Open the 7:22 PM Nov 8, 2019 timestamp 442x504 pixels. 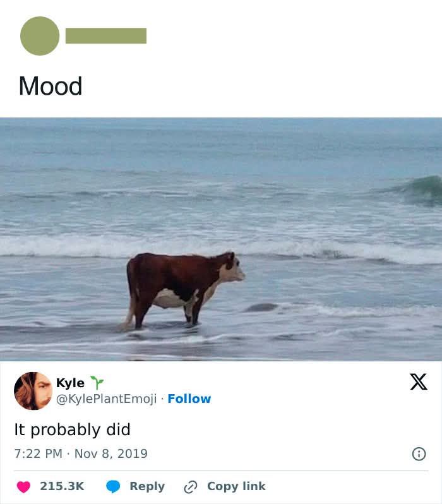(x=81, y=453)
